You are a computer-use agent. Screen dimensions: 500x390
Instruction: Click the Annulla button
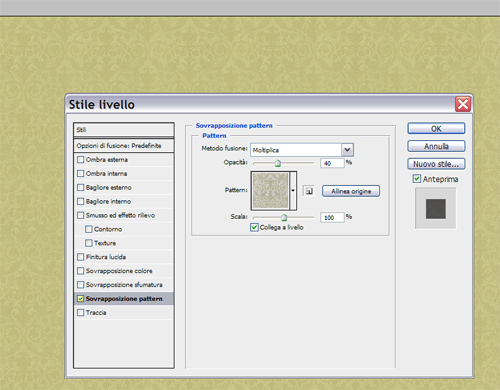point(436,146)
